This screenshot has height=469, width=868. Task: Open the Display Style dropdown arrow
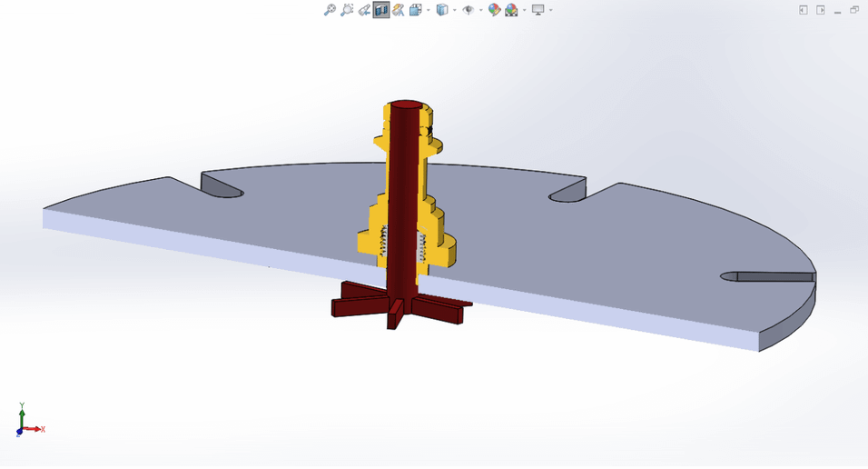(x=455, y=10)
